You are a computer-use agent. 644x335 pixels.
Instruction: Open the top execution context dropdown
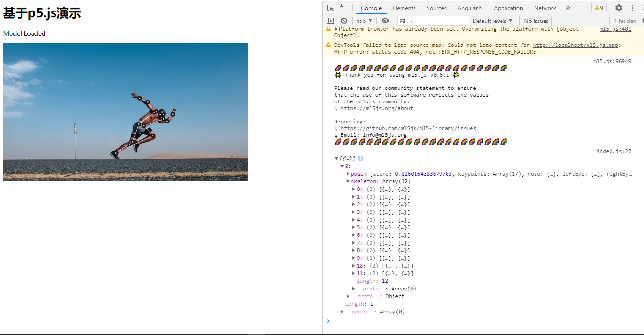364,21
